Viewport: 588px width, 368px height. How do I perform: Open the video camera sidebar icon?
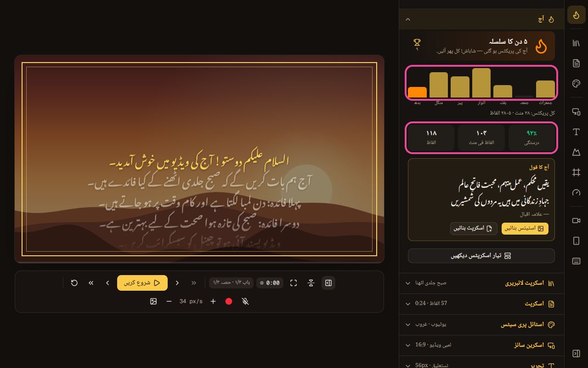[x=576, y=220]
